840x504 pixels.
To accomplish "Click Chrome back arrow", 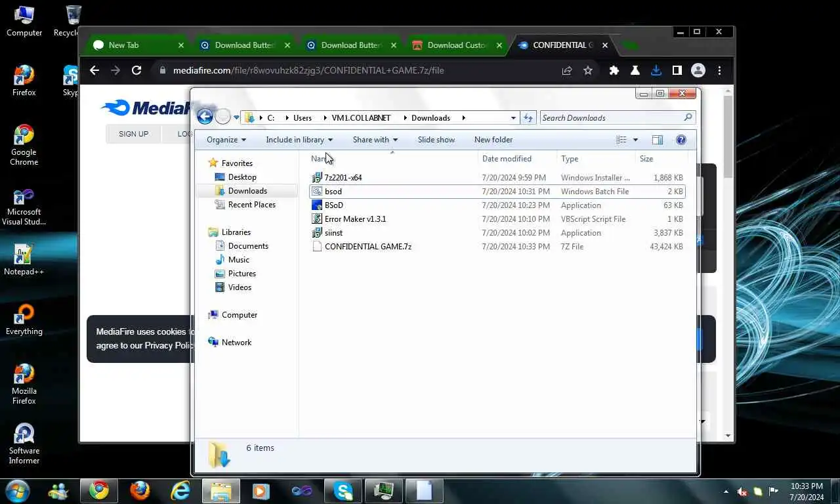I will click(94, 70).
